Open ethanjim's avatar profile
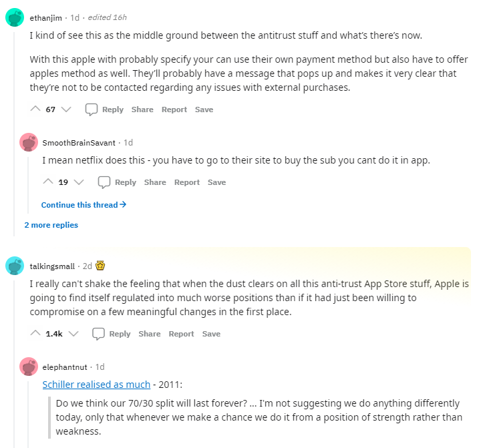 point(15,17)
